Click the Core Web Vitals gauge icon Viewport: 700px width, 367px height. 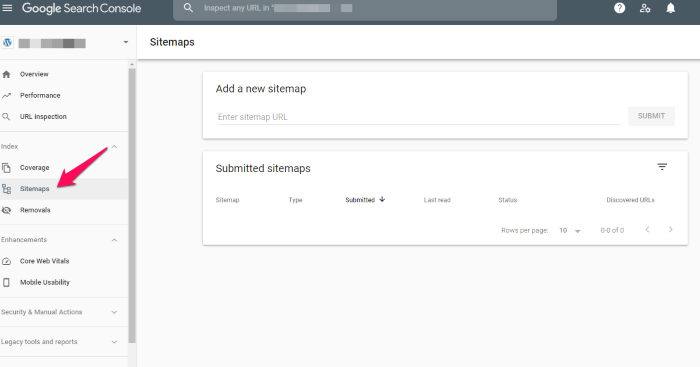[6, 261]
